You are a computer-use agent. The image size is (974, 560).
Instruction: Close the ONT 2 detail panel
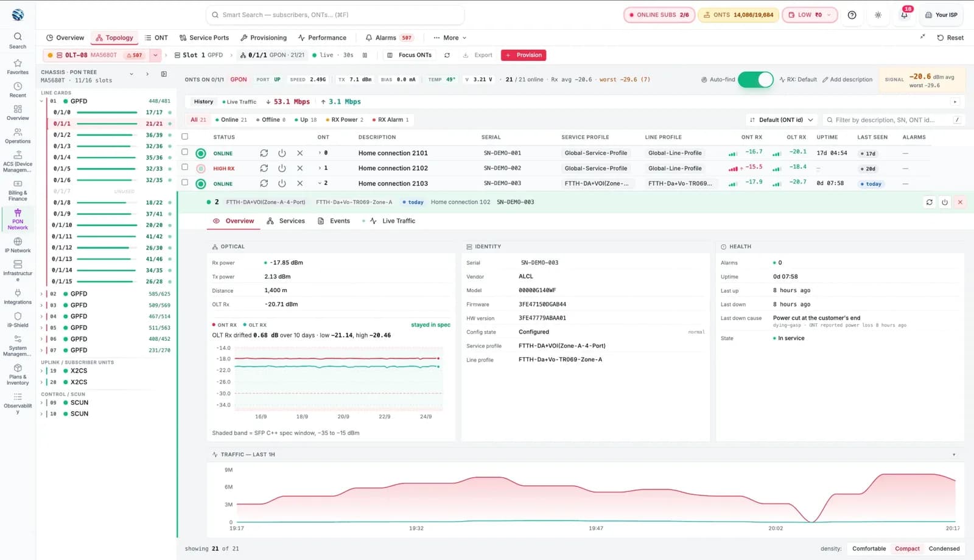coord(960,202)
